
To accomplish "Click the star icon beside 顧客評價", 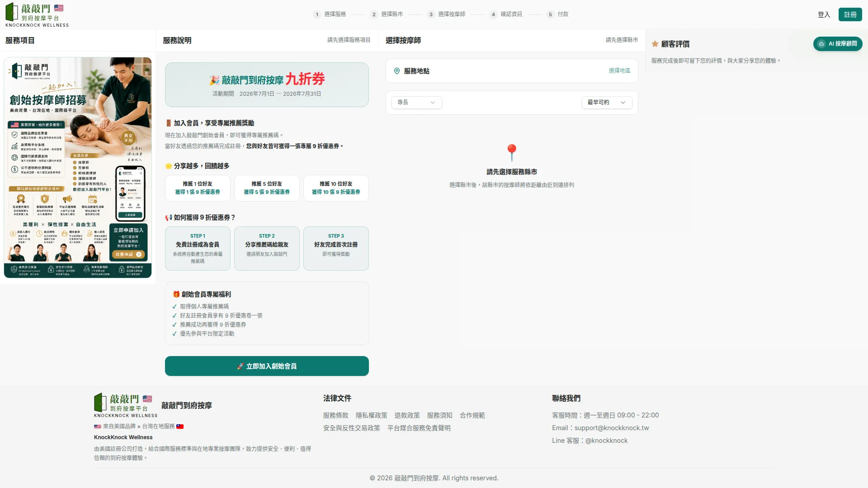I will point(655,44).
